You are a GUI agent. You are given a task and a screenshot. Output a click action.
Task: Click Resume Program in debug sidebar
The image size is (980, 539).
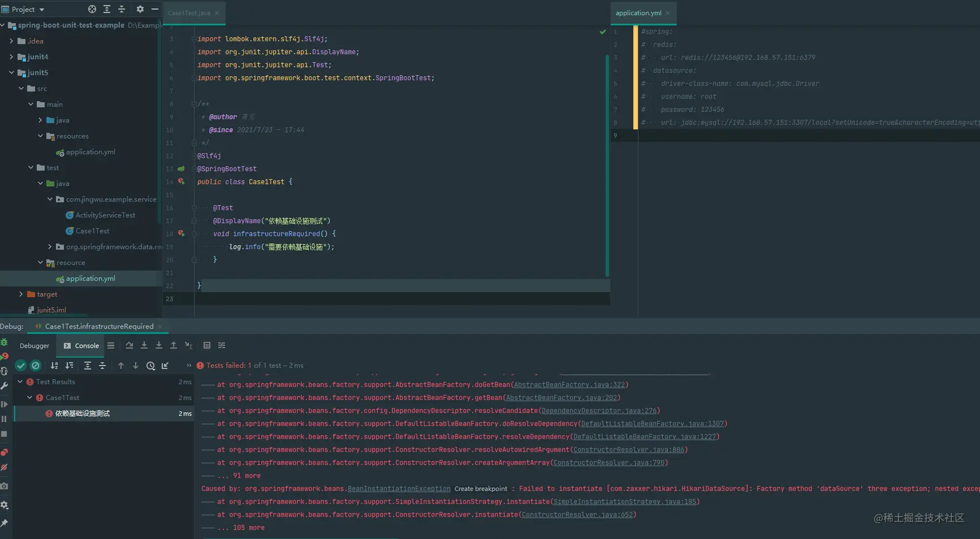tap(4, 404)
